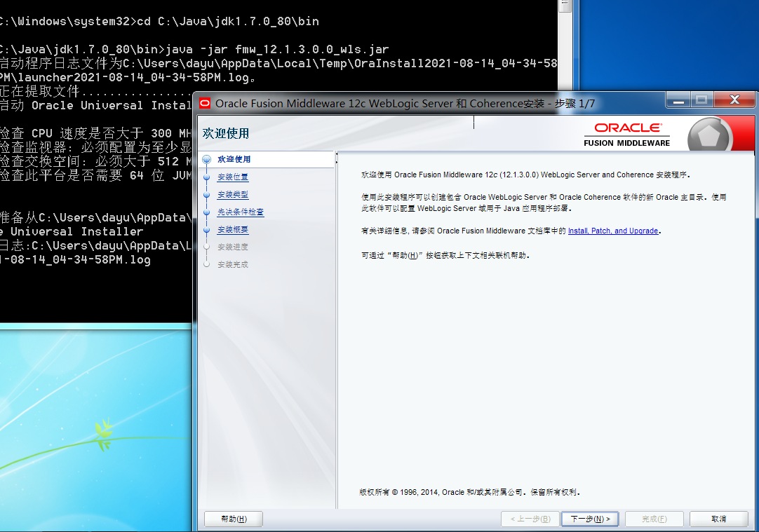
Task: Open the 安装类型 step link
Action: [233, 194]
